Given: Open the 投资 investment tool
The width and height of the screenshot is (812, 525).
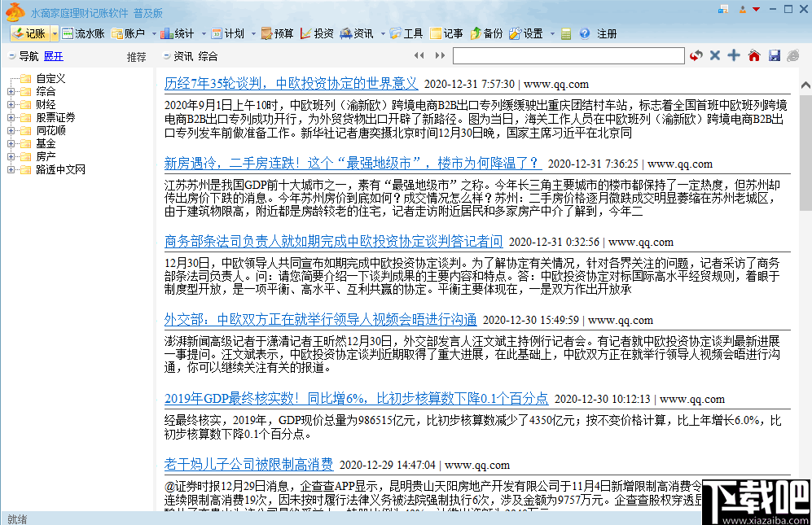Looking at the screenshot, I should [x=318, y=33].
